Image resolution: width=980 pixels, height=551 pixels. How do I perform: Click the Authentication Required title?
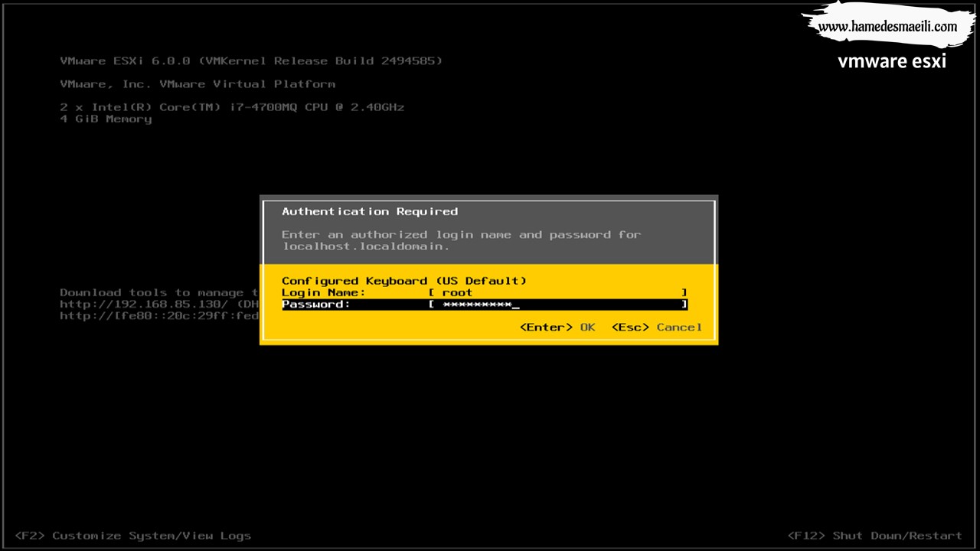[370, 211]
